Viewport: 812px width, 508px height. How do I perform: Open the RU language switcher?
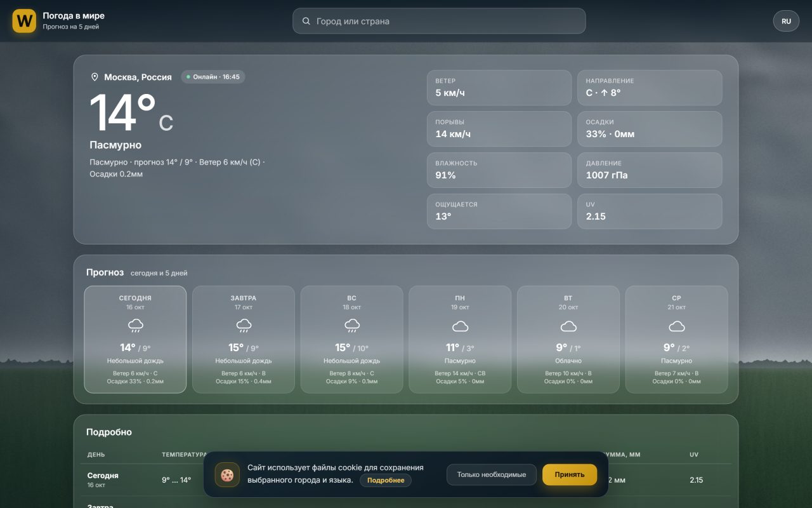(786, 21)
